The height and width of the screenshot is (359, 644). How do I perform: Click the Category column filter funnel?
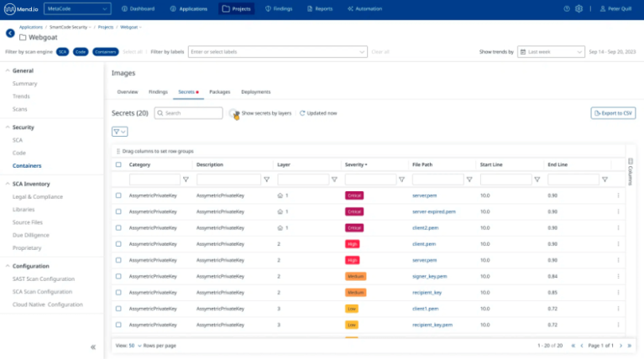coord(186,179)
